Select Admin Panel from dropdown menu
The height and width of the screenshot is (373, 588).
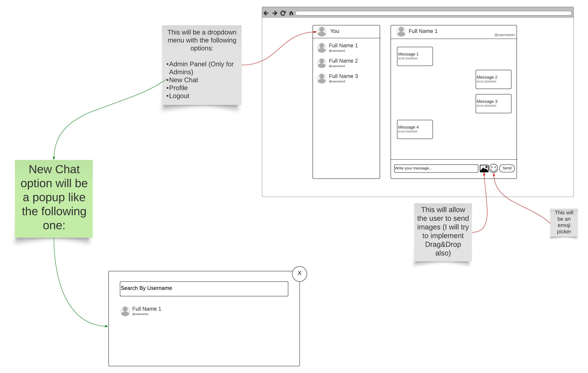[x=194, y=67]
